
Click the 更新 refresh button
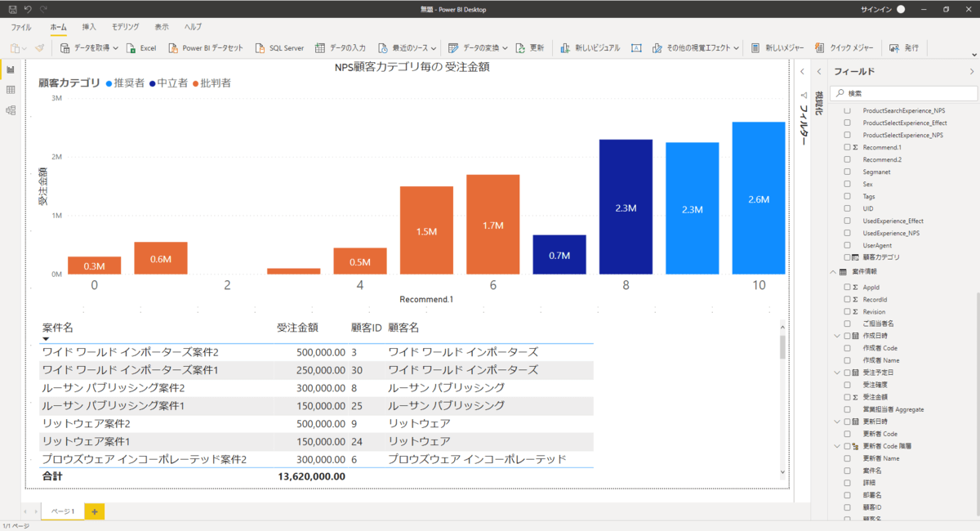point(529,48)
